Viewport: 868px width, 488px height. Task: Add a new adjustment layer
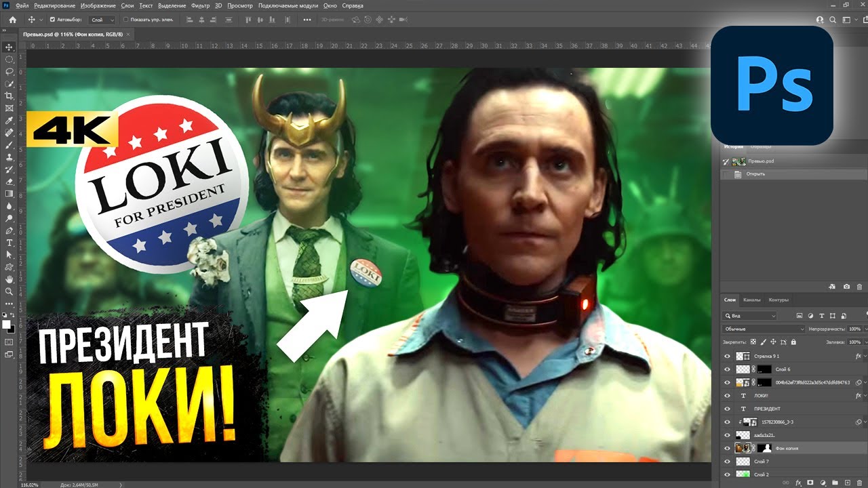[823, 483]
